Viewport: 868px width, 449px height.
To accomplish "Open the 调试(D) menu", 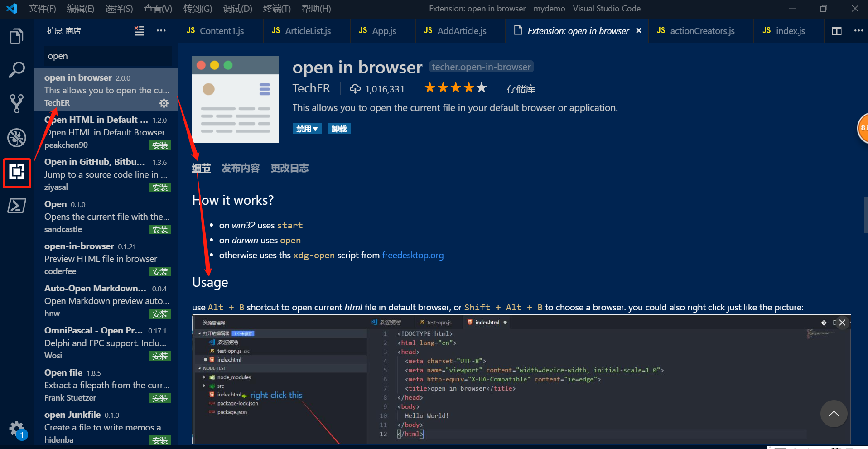I will 238,9.
